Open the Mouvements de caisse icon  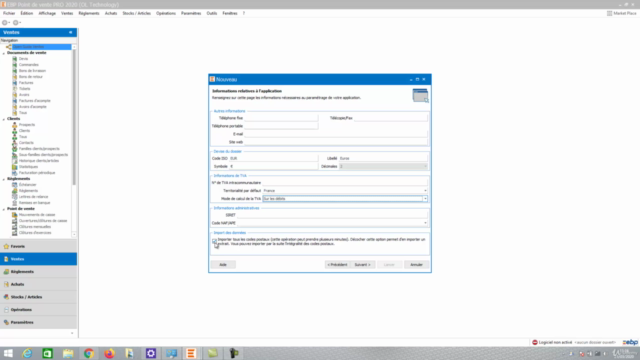point(15,215)
